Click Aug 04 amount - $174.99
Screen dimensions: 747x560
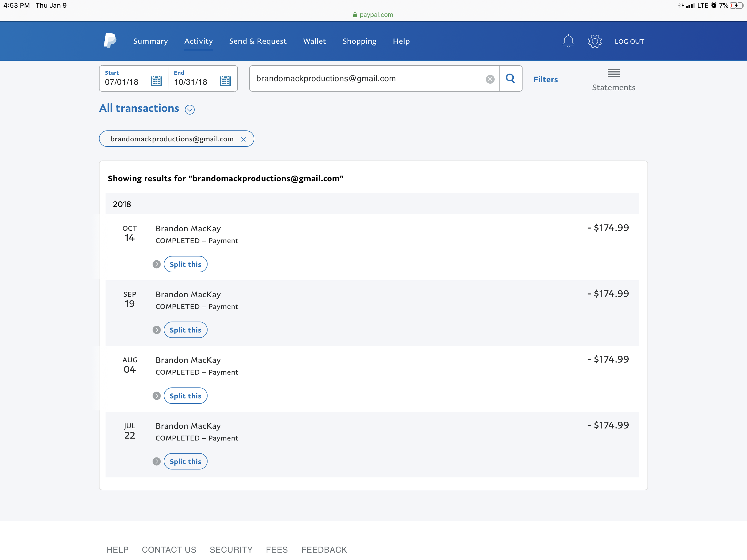pyautogui.click(x=608, y=359)
